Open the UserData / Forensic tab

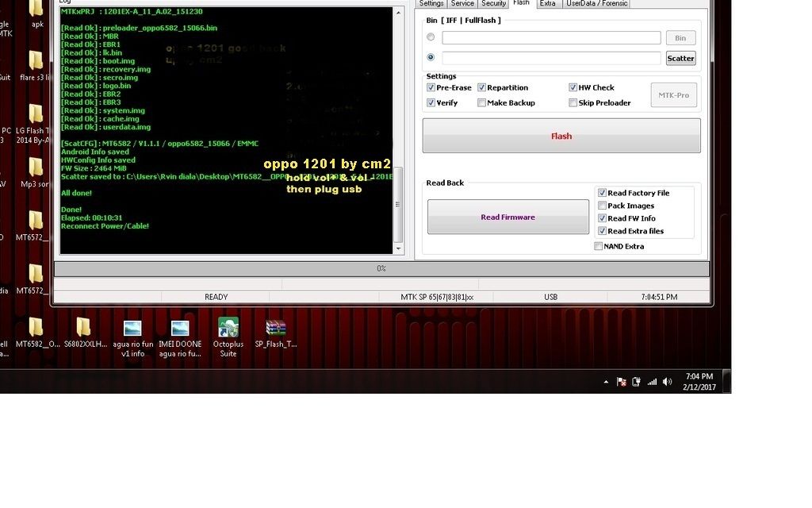click(596, 4)
